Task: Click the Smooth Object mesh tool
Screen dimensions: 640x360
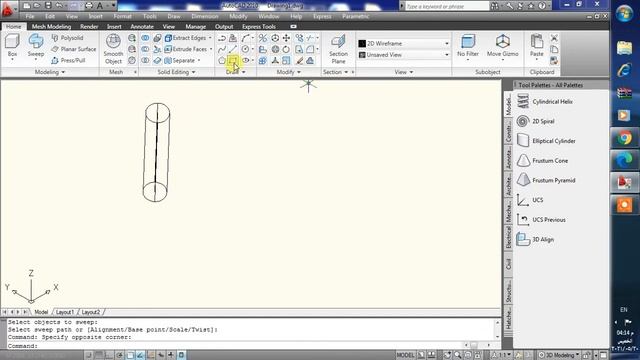Action: point(113,49)
